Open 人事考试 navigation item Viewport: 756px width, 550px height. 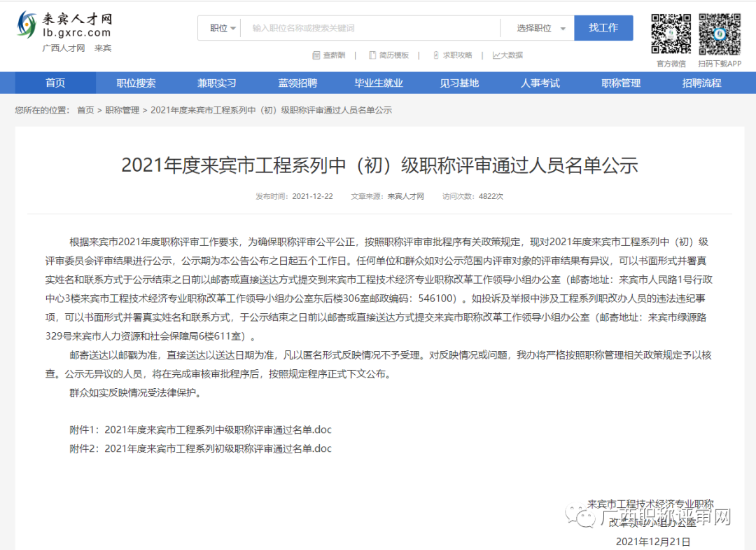pyautogui.click(x=540, y=83)
